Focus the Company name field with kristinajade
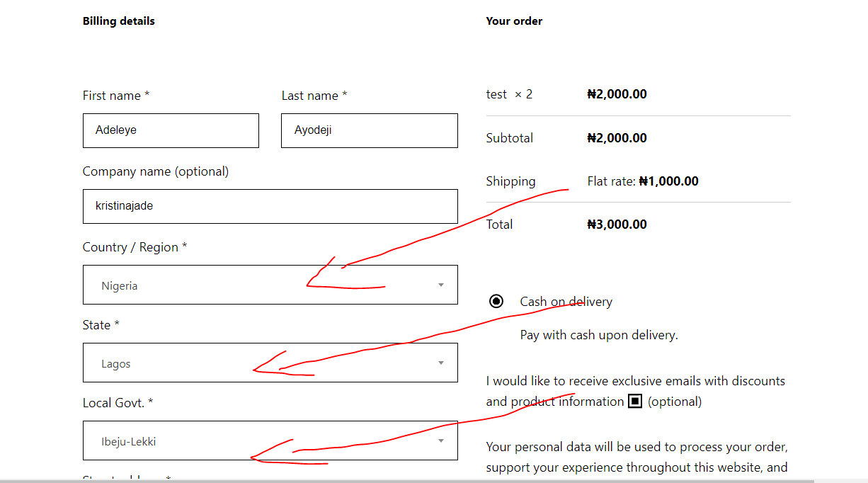Image resolution: width=868 pixels, height=483 pixels. (x=270, y=206)
